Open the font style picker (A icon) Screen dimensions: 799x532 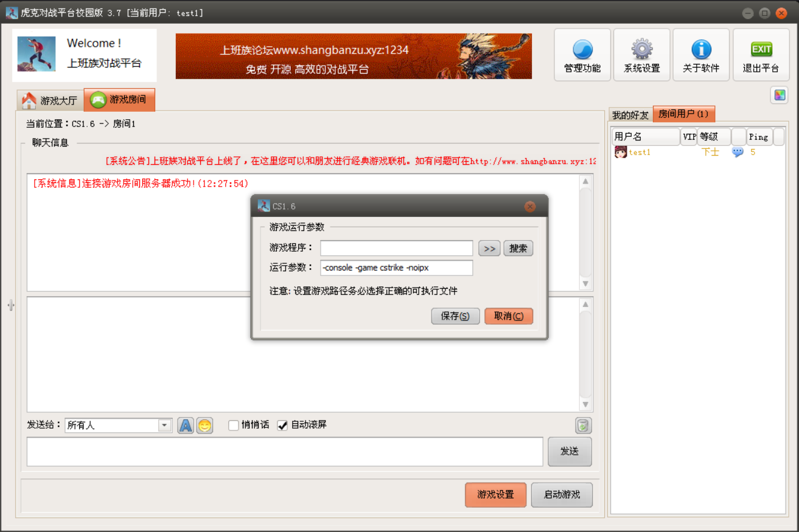(x=186, y=425)
